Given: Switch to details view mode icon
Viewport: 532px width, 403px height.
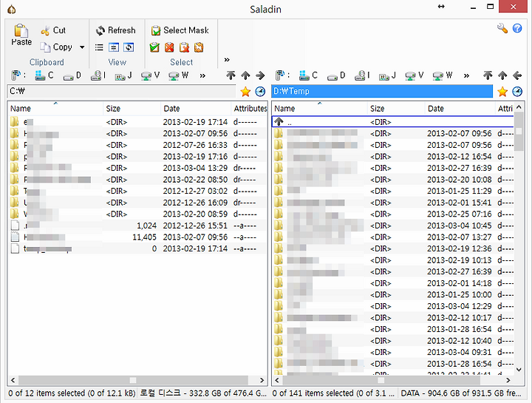Looking at the screenshot, I should coord(114,47).
